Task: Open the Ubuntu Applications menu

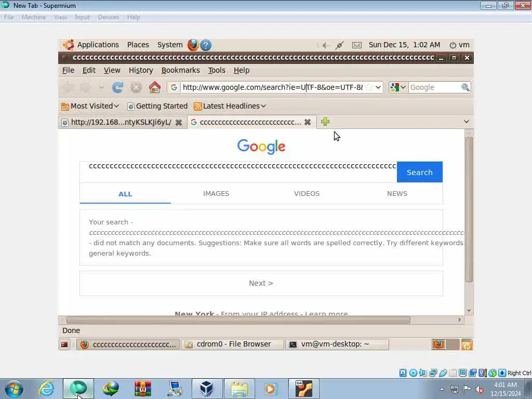Action: 98,45
